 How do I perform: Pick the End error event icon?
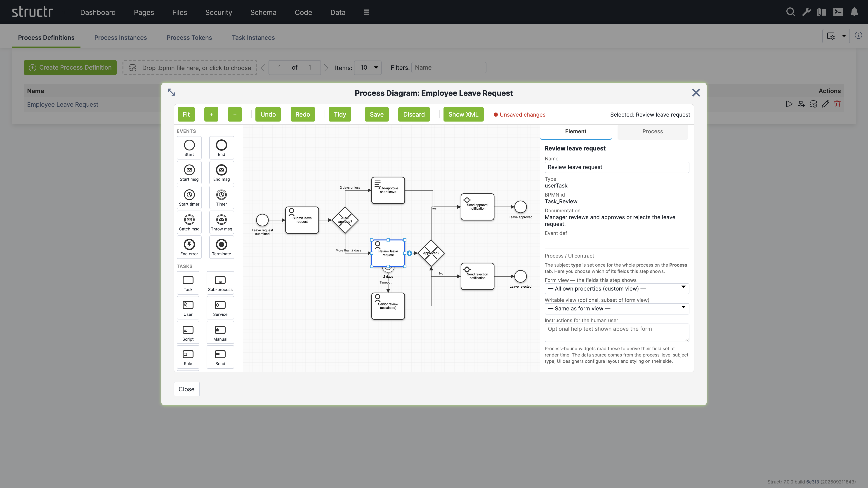click(x=189, y=248)
